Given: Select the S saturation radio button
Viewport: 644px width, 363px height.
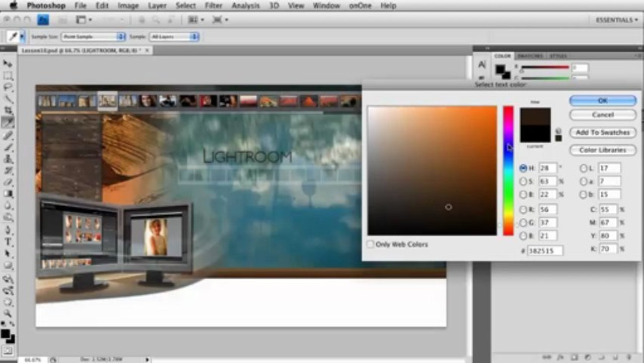Looking at the screenshot, I should (x=523, y=181).
